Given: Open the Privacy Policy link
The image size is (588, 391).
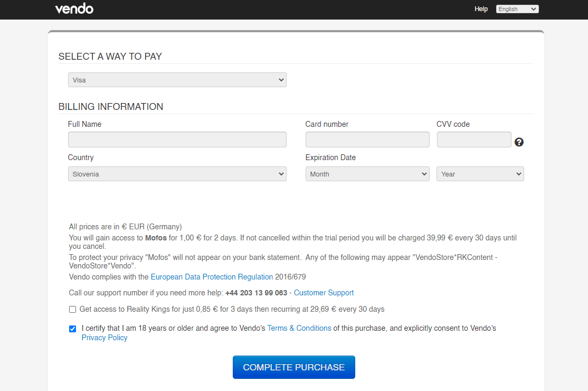Looking at the screenshot, I should point(105,338).
